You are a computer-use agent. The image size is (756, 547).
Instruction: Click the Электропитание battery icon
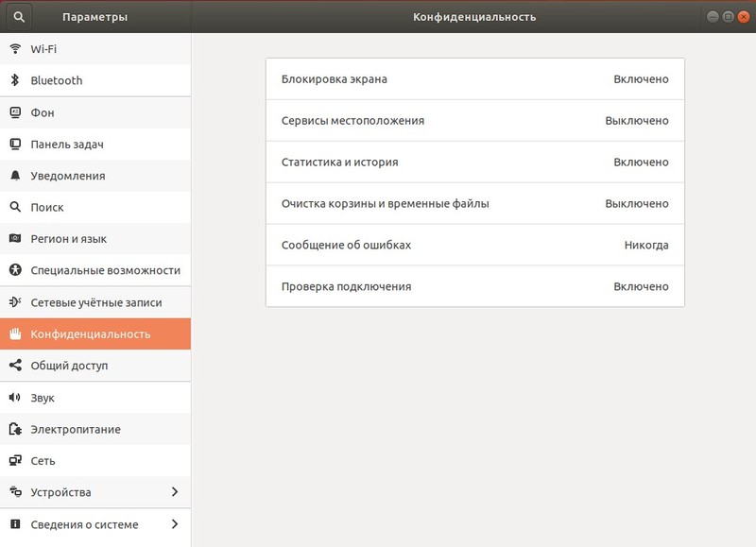point(16,429)
